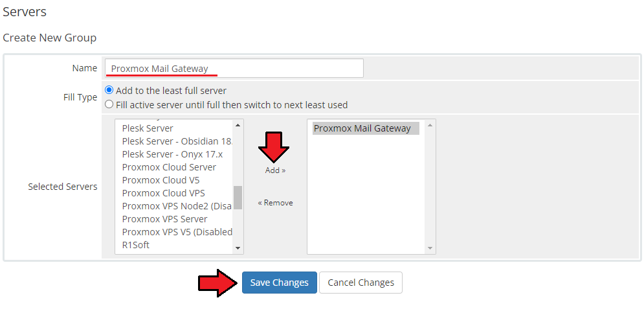This screenshot has width=644, height=313.
Task: Select 'Proxmox VPS Server' entry
Action: pyautogui.click(x=174, y=219)
